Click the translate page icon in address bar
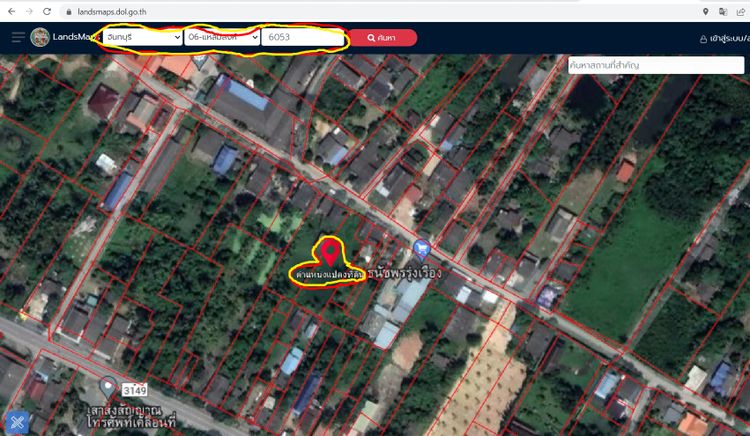This screenshot has width=750, height=436. point(724,11)
